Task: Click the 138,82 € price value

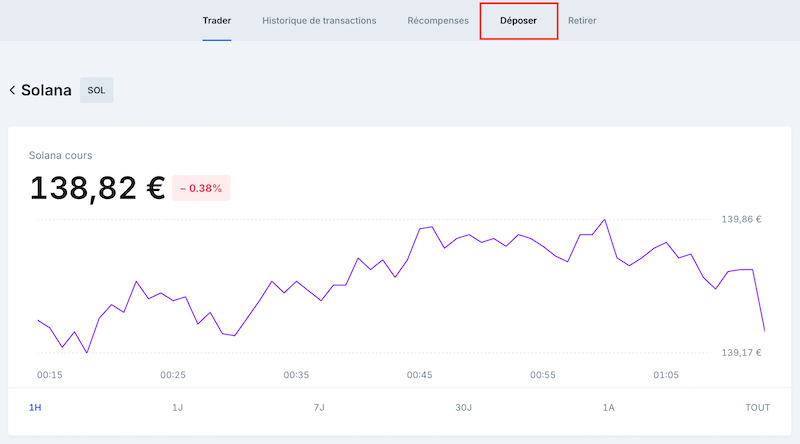Action: (x=97, y=188)
